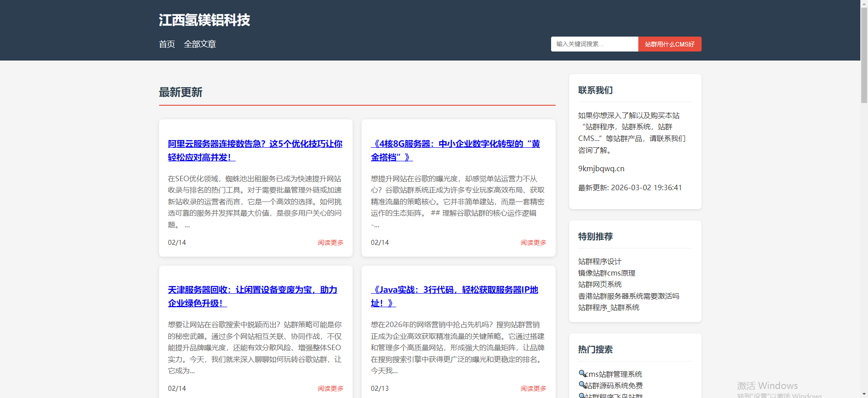Open the 全部文章 navigation menu item

tap(200, 44)
